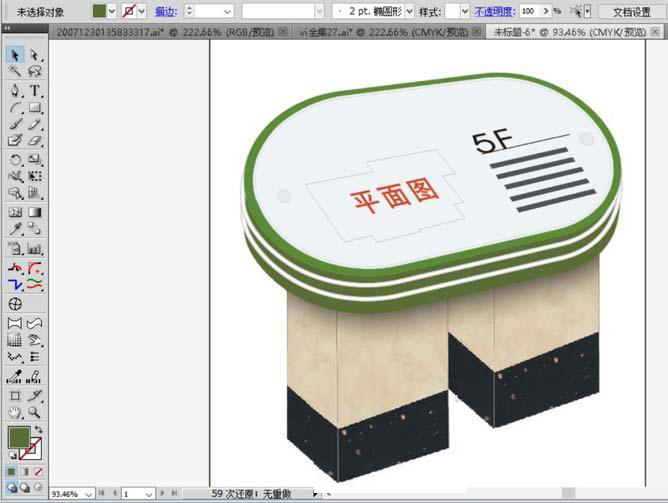Click the 文档设置 document setup button

pos(631,12)
